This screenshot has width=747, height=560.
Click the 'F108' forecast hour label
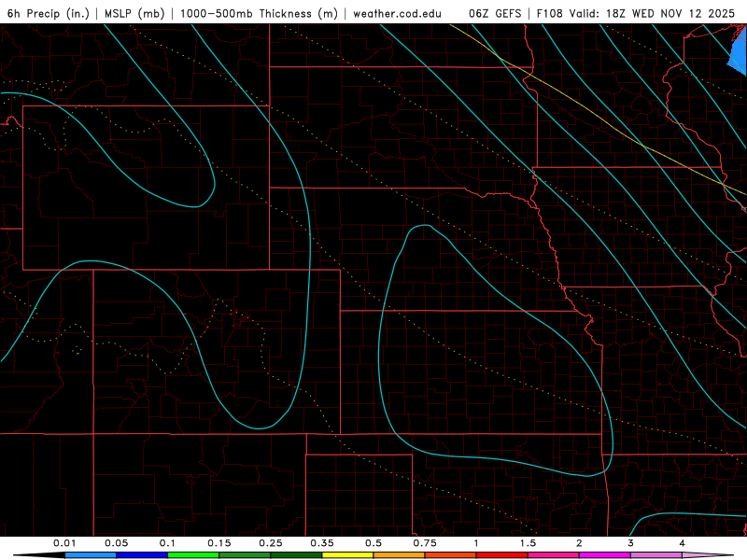pyautogui.click(x=551, y=13)
